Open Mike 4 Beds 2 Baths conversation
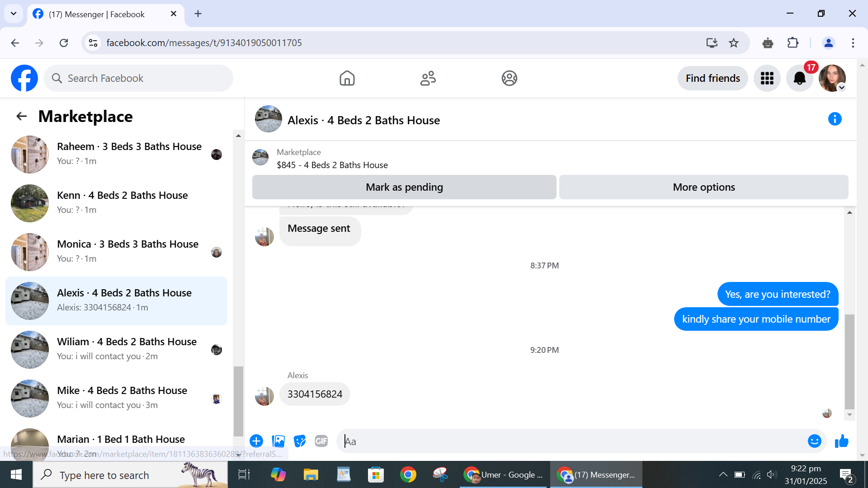Image resolution: width=868 pixels, height=488 pixels. click(116, 398)
